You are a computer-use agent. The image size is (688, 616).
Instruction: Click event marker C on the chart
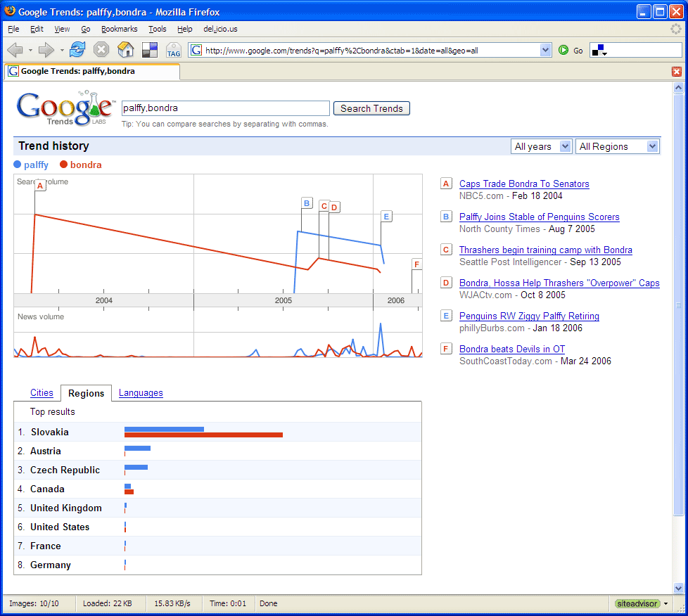tap(324, 206)
